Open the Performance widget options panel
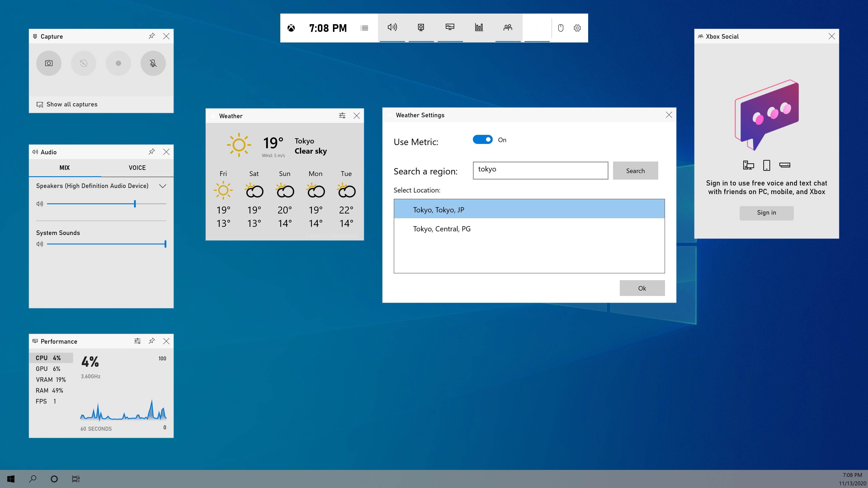 click(137, 341)
